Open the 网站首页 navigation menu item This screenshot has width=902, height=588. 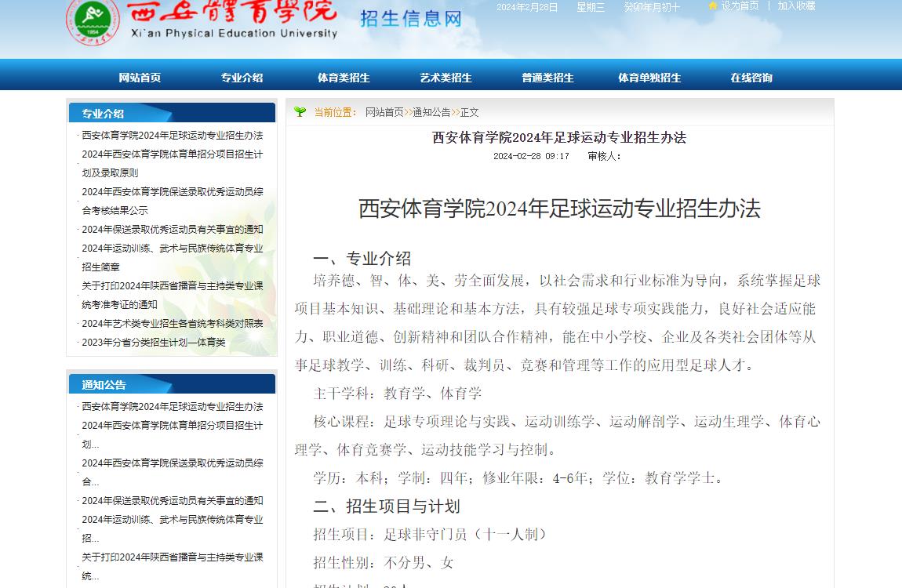(x=140, y=78)
